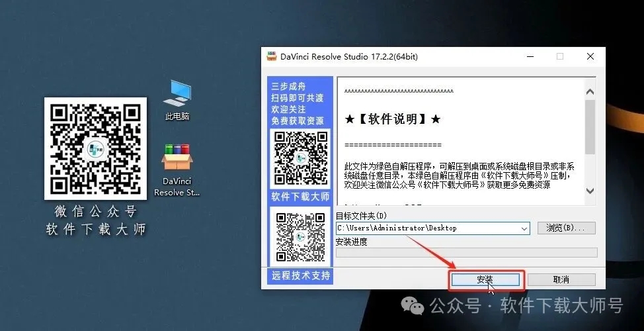Click the 软件下载大师 label in the installer sidebar
The width and height of the screenshot is (644, 331).
[300, 197]
